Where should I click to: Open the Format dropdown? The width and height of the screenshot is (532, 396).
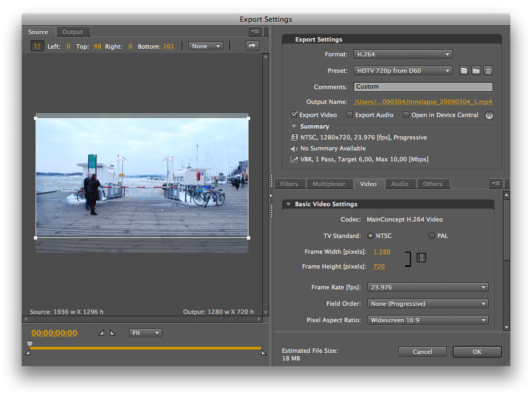[403, 54]
